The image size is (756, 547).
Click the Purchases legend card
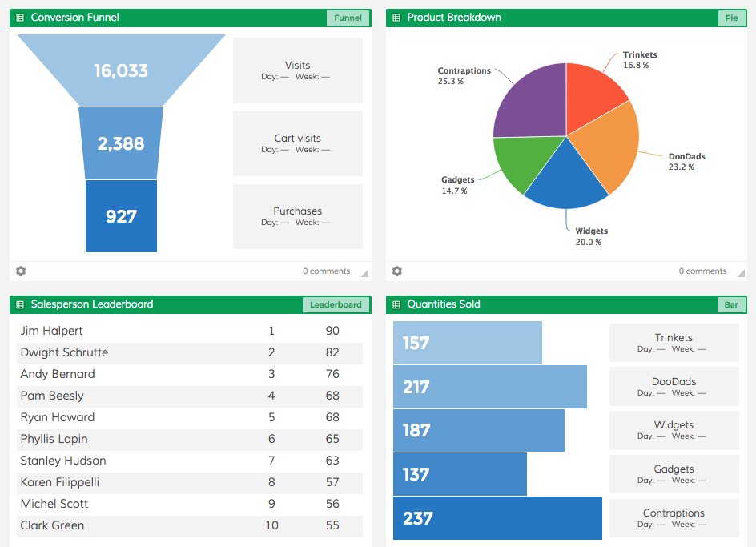coord(298,216)
